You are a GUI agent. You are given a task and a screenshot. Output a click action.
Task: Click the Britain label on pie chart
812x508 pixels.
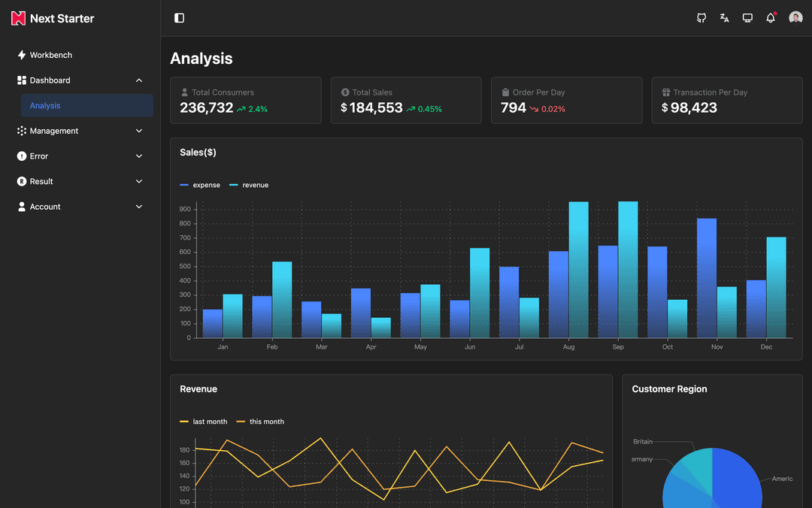pyautogui.click(x=643, y=442)
